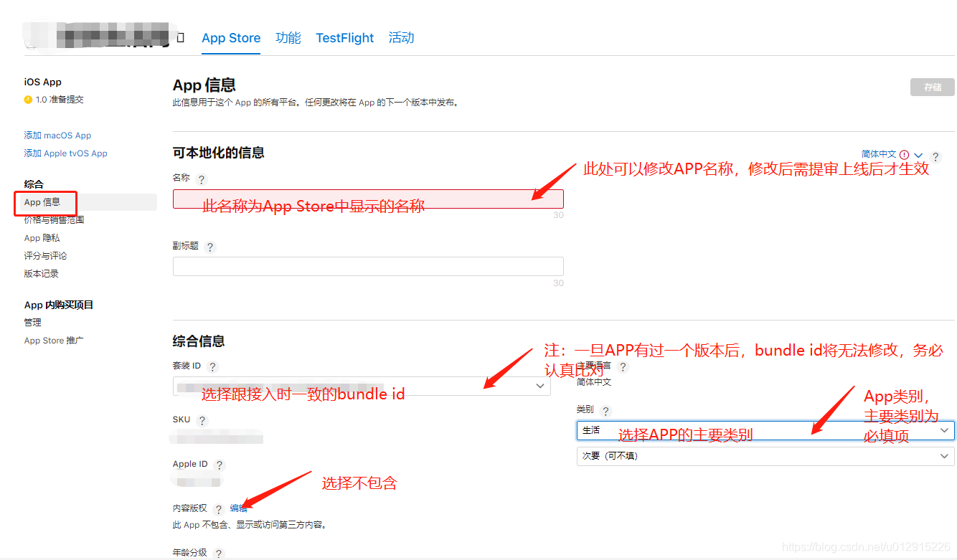Click the 存储 save button

(x=933, y=87)
